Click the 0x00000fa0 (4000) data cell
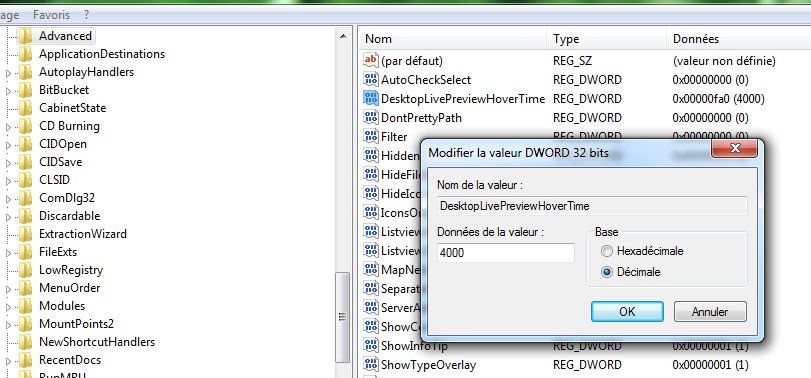The image size is (811, 378). click(718, 99)
